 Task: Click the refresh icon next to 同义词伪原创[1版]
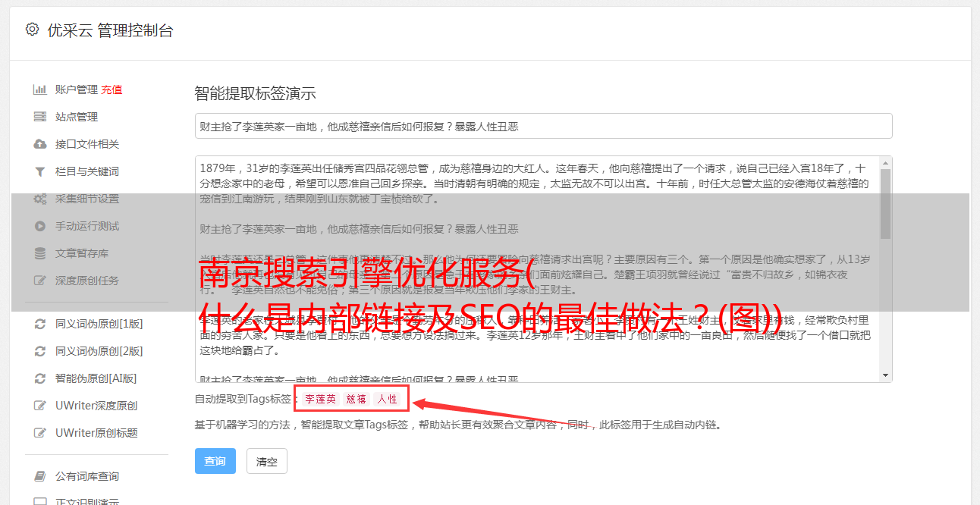pyautogui.click(x=39, y=324)
